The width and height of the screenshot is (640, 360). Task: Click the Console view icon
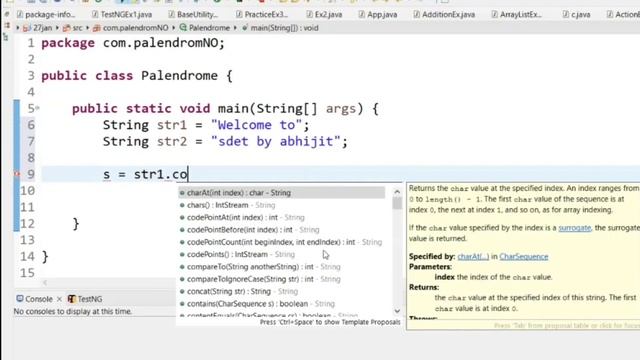tap(20, 299)
